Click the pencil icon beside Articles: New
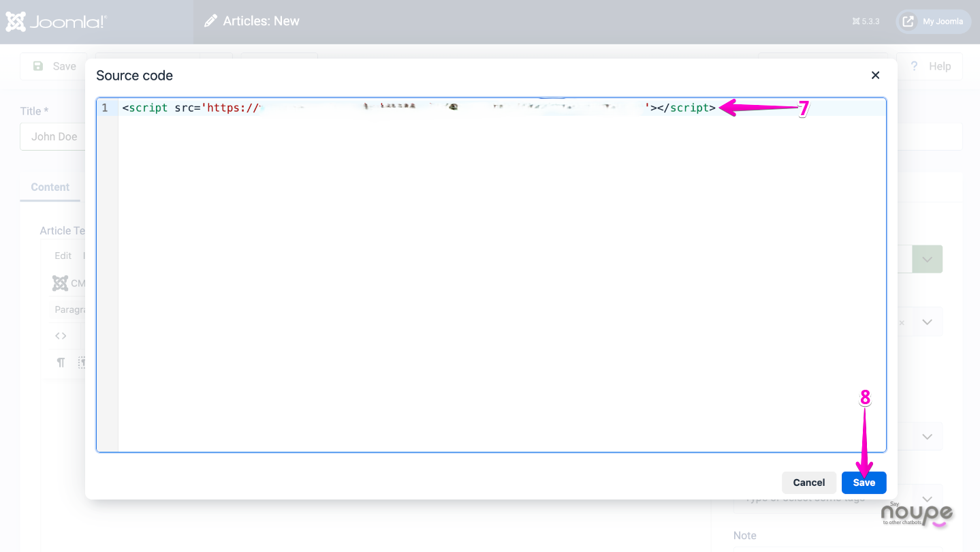980x552 pixels. [x=211, y=21]
